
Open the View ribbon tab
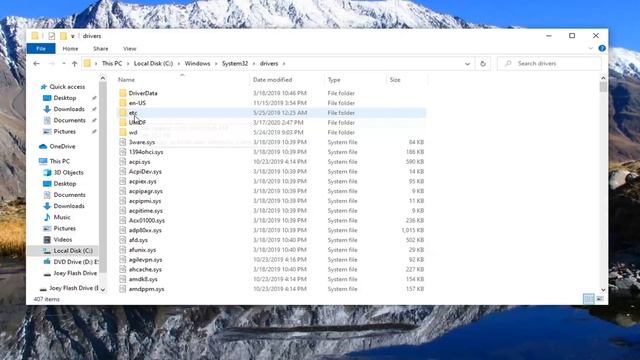click(129, 49)
